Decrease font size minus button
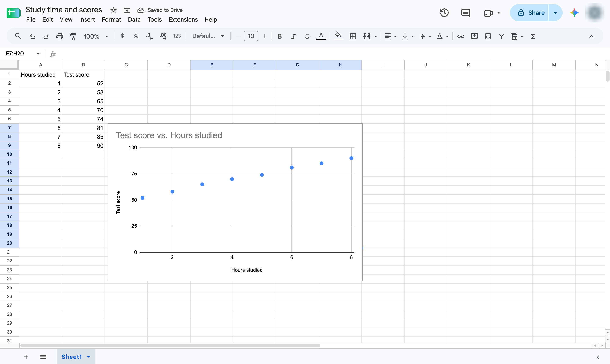The image size is (610, 364). 237,36
